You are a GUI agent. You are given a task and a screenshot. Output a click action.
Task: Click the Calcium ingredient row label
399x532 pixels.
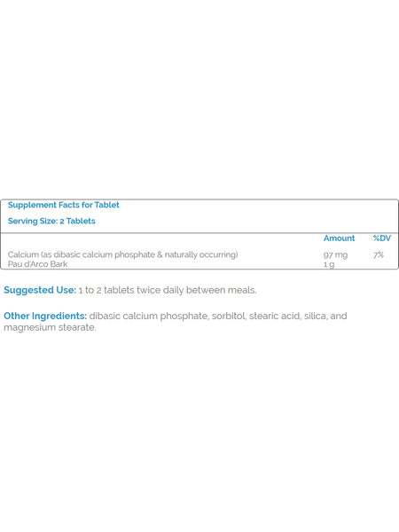click(123, 254)
